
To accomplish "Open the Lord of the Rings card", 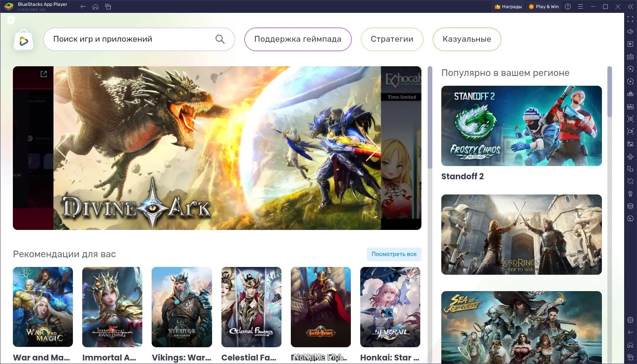I will [522, 235].
